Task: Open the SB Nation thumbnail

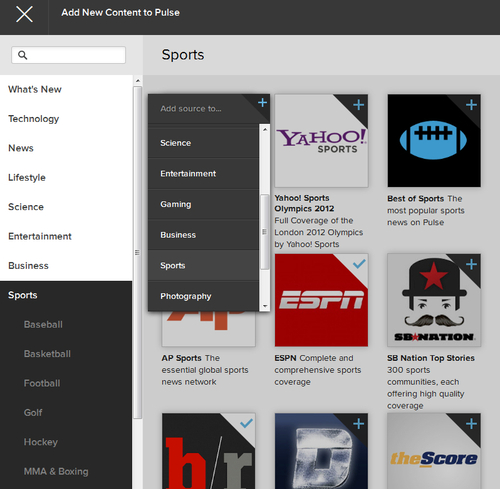Action: (x=434, y=300)
